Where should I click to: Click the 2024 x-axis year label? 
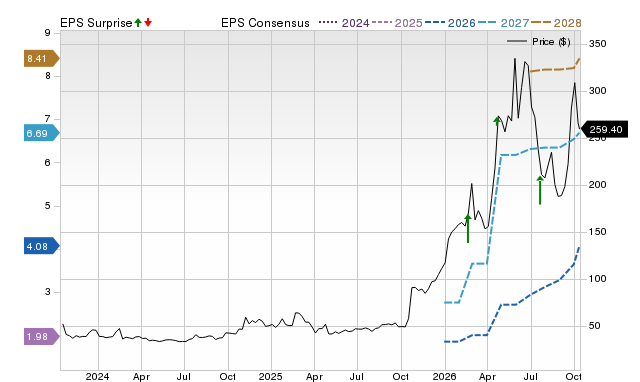click(x=97, y=376)
